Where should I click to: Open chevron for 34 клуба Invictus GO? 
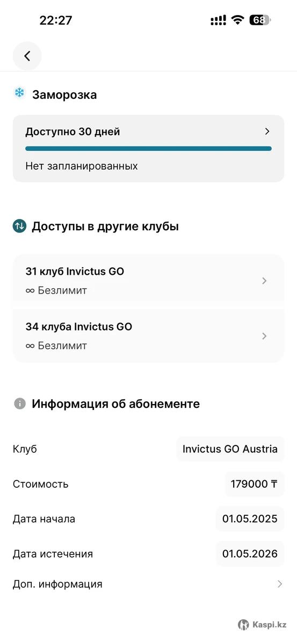264,336
